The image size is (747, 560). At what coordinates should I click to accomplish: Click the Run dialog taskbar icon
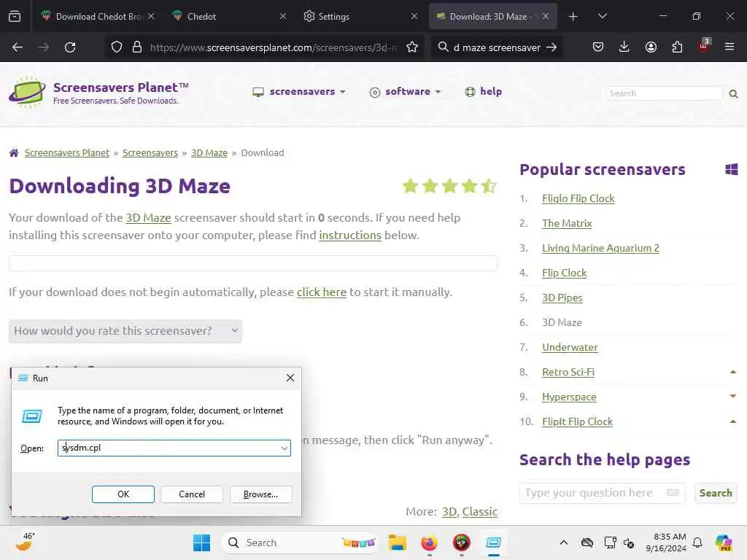coord(494,542)
